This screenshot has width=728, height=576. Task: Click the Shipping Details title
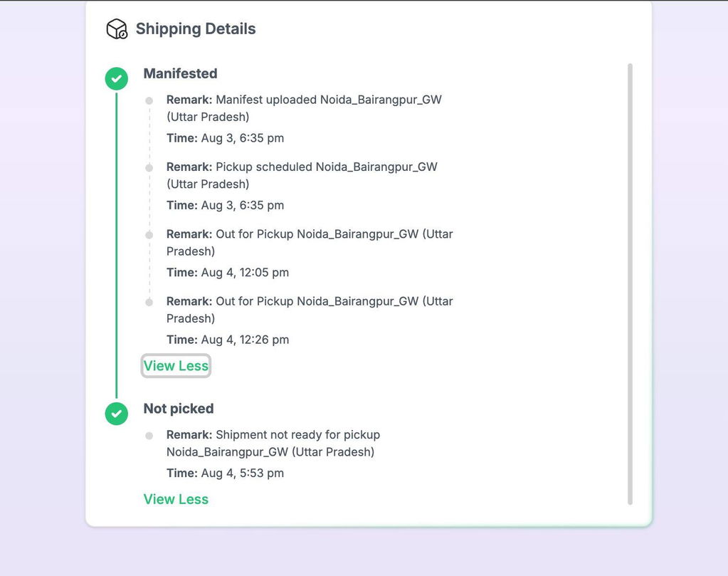(196, 28)
